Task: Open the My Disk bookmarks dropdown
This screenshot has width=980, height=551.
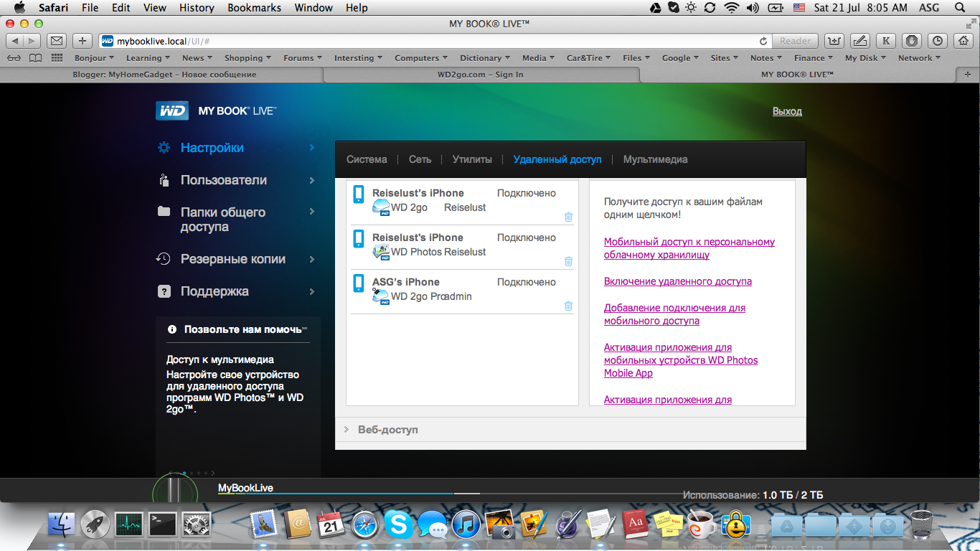Action: [865, 58]
